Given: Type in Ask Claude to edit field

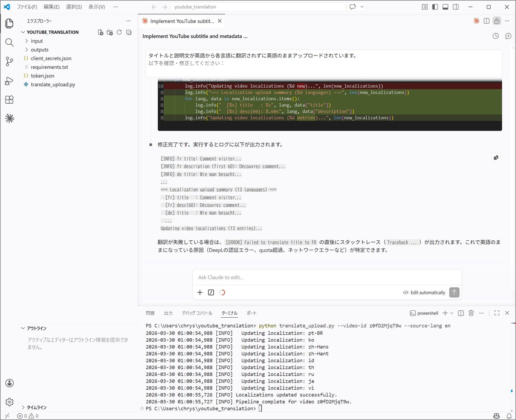Looking at the screenshot, I should tap(327, 278).
